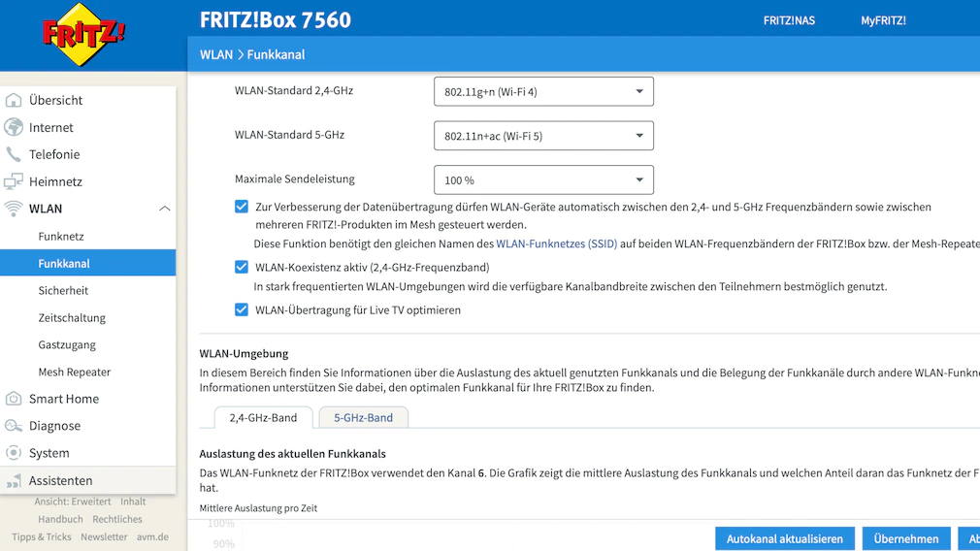Open Gastzugang page
This screenshot has width=980, height=551.
67,344
